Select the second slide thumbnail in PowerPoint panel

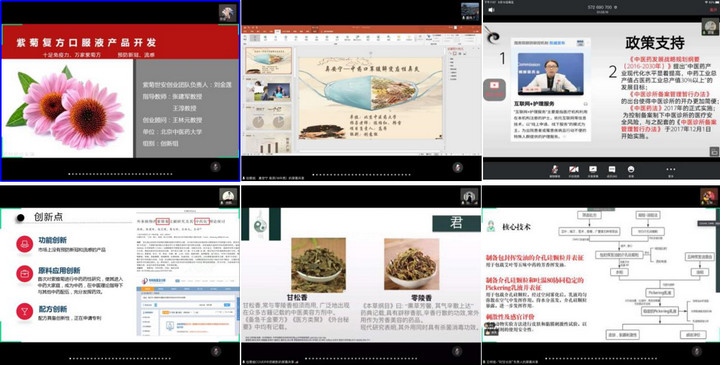268,90
